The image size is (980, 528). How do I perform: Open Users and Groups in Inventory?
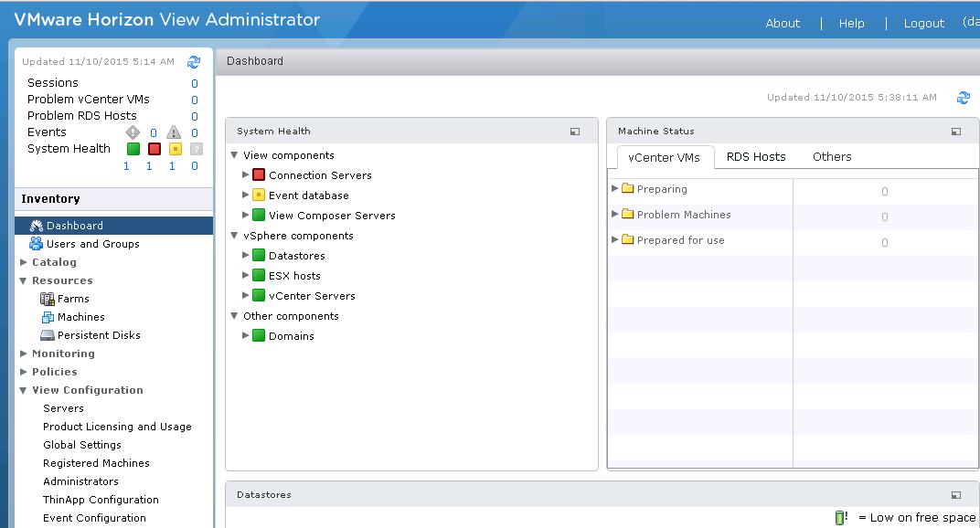coord(92,244)
